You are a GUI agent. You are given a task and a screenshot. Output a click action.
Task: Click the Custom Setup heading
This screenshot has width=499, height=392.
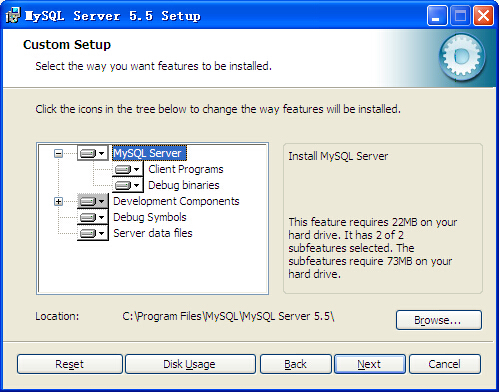pyautogui.click(x=67, y=45)
